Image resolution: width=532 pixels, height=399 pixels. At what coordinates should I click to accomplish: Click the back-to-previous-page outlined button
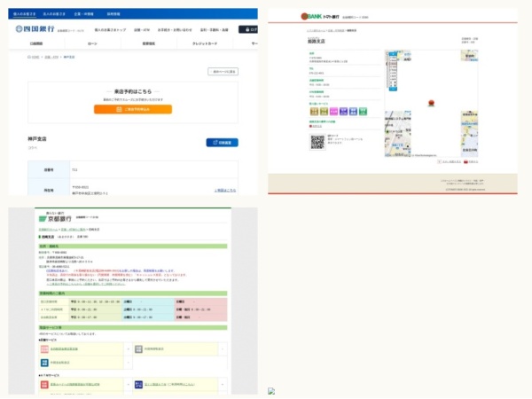coord(223,72)
